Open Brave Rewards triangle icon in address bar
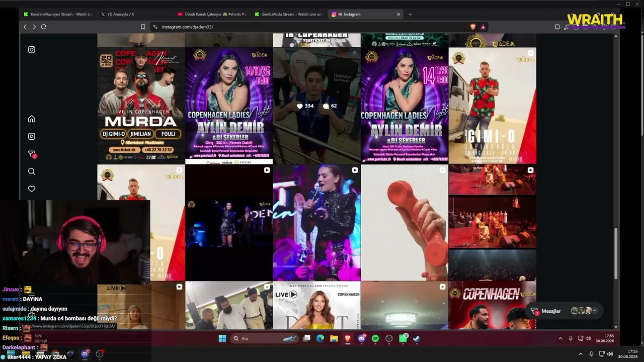Screen dimensions: 644x362 pyautogui.click(x=483, y=27)
